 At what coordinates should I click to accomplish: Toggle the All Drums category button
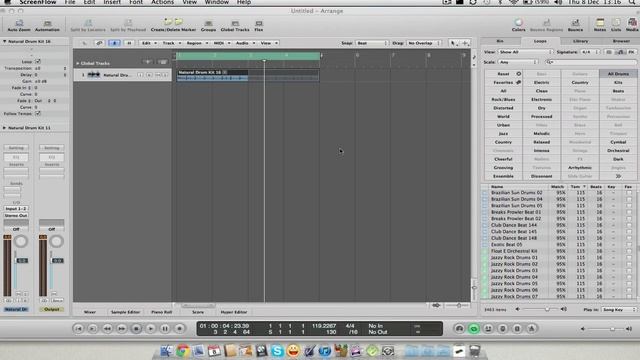[x=618, y=74]
